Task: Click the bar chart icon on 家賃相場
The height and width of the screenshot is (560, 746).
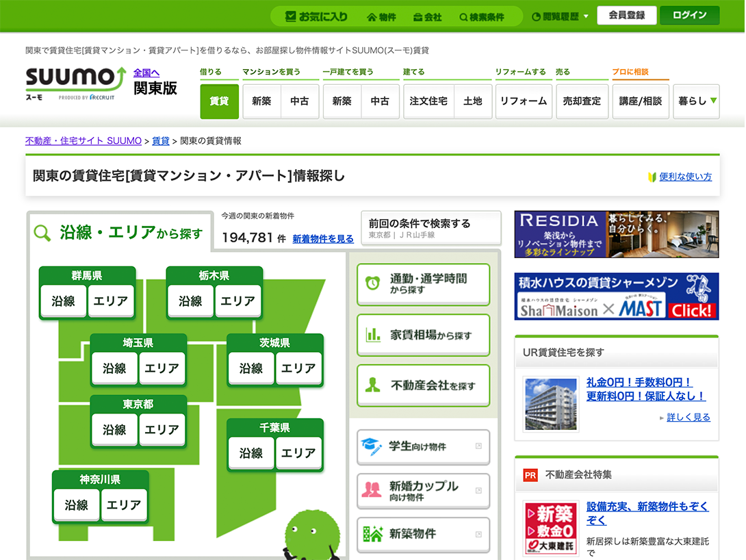Action: (373, 335)
